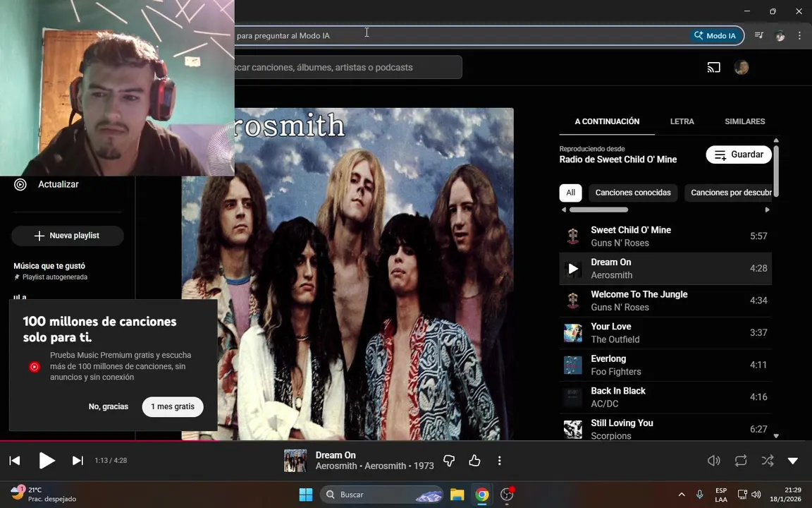Click the Aerosmith · Aerosmith · 1973 byline in player bar
This screenshot has height=508, width=812.
coord(374,466)
